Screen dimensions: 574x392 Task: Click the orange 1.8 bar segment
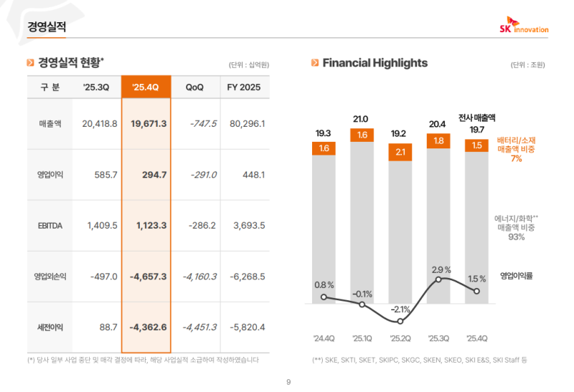coord(438,141)
